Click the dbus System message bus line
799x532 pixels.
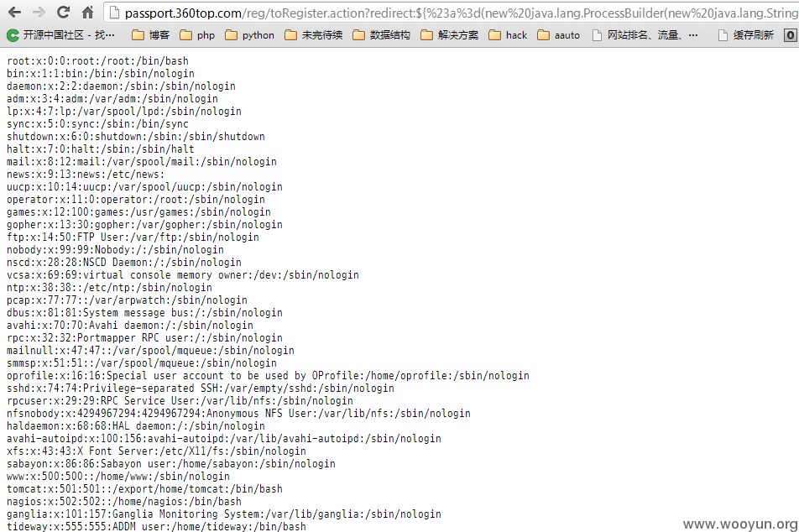[144, 312]
